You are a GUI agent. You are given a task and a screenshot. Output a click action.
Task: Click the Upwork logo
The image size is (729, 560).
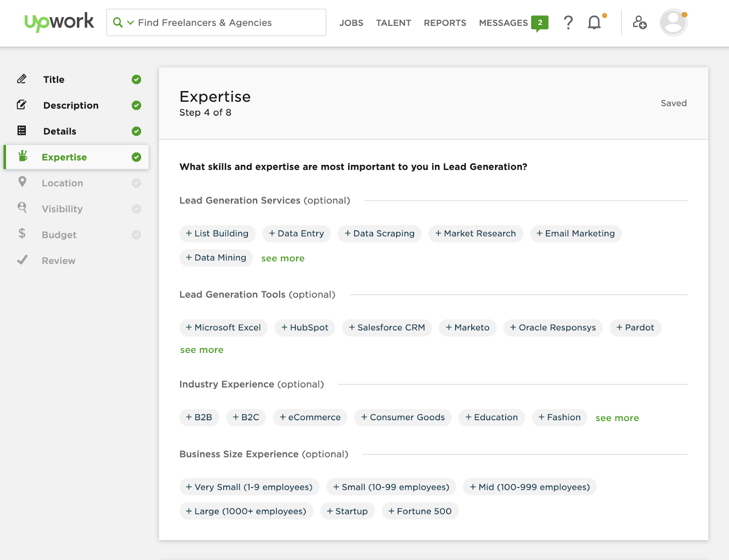59,22
